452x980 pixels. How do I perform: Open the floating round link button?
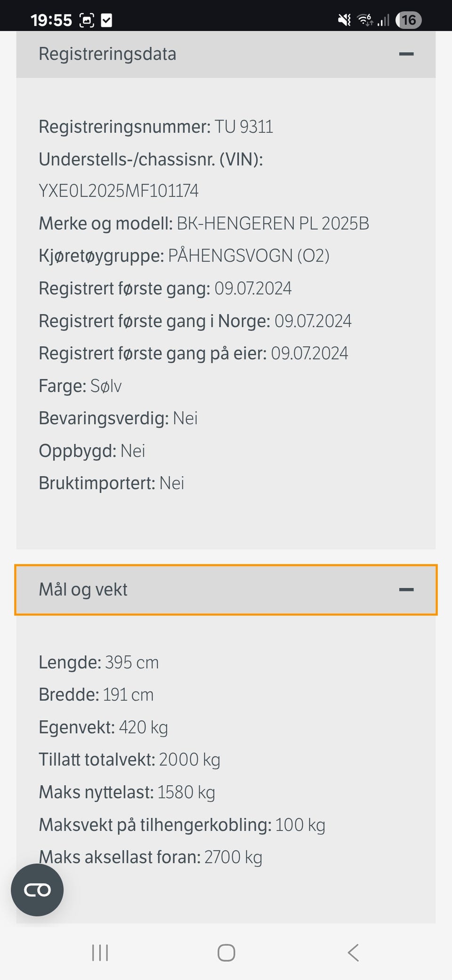37,890
